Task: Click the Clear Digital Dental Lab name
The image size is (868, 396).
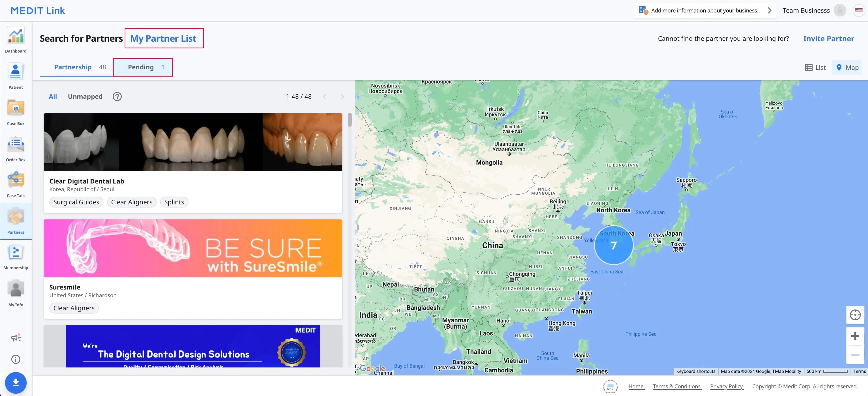Action: (87, 181)
